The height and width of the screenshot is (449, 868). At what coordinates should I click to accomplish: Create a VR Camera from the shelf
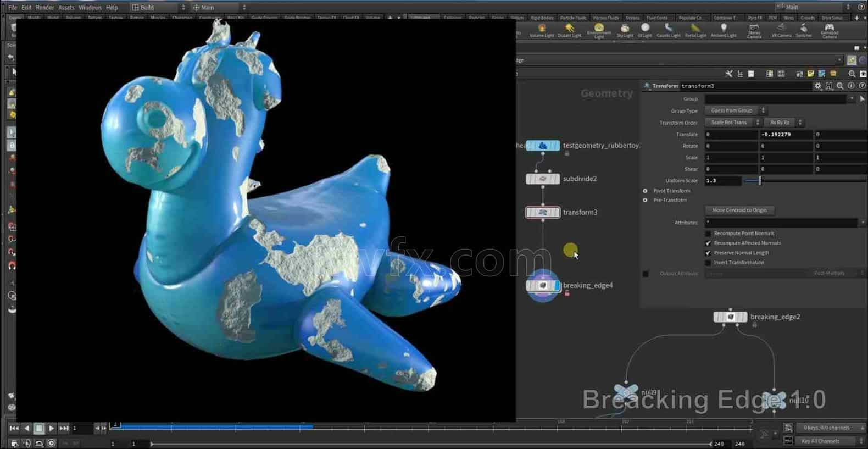(781, 30)
